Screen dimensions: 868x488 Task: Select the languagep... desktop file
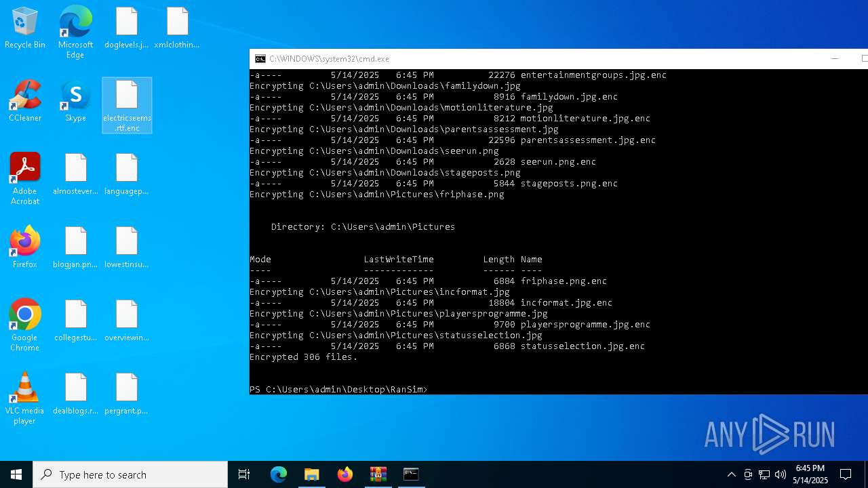coord(127,175)
